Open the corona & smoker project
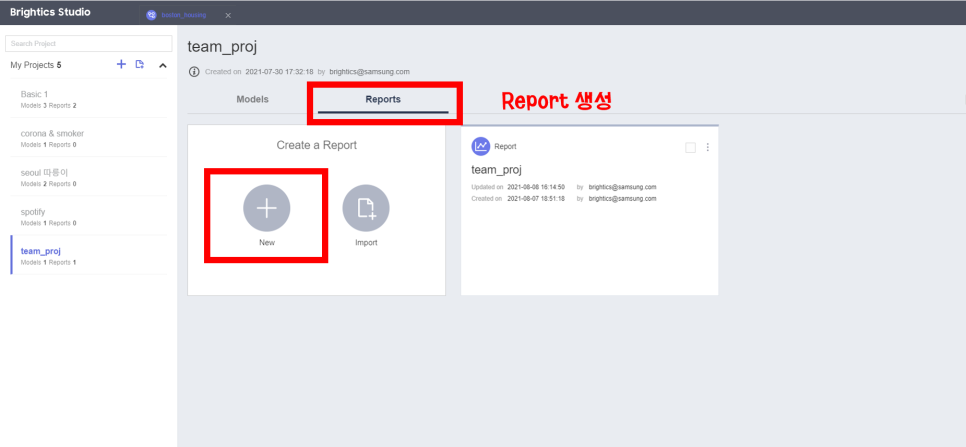966x447 pixels. [89, 138]
